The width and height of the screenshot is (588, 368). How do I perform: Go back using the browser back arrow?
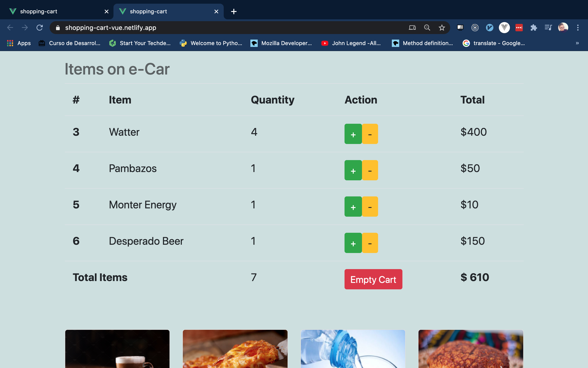(10, 28)
